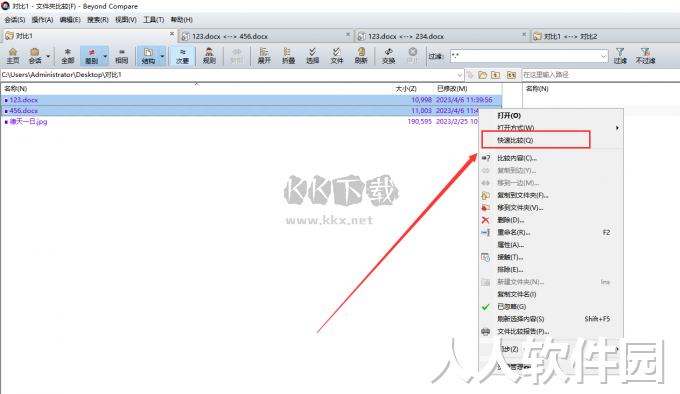
Task: Expand the left folder path dropdown
Action: coord(459,75)
